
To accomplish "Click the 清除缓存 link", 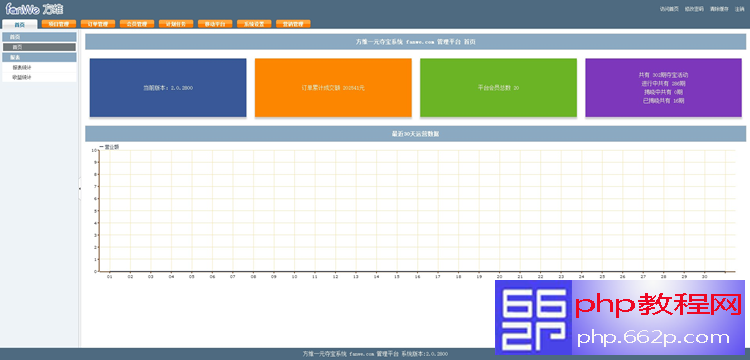I will tap(719, 9).
